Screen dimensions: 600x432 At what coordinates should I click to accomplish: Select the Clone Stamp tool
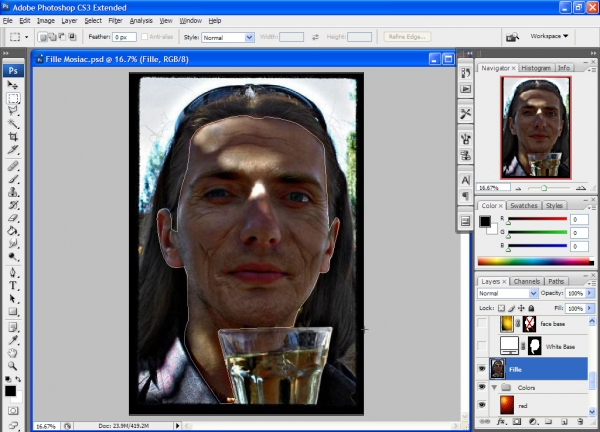[13, 192]
